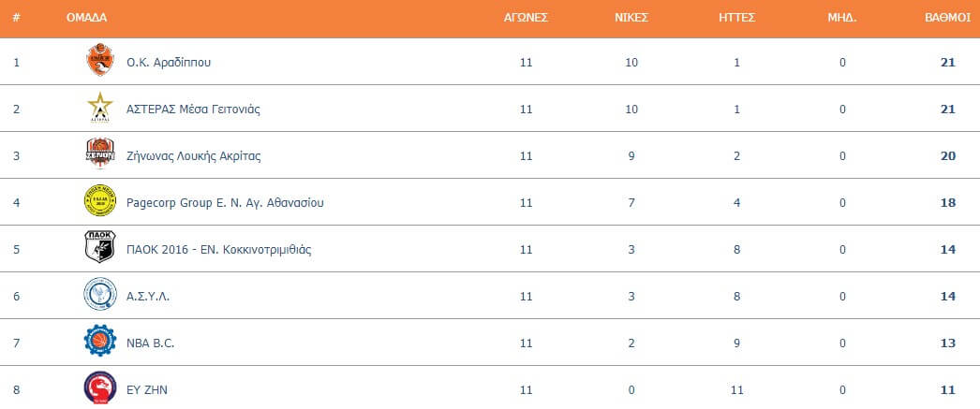The height and width of the screenshot is (409, 980).
Task: Click the Α.Σ.Υ.Λ. round logo
Action: 100,294
